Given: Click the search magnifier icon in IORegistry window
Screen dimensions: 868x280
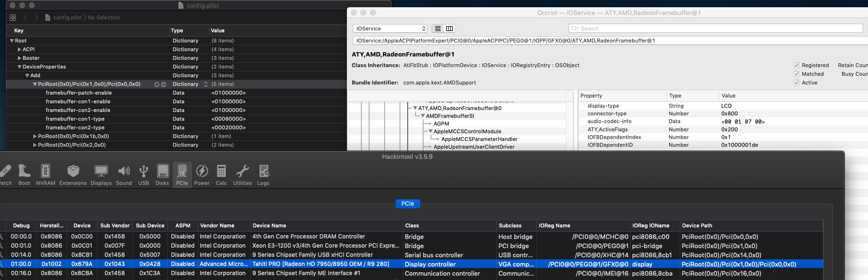Looking at the screenshot, I should pyautogui.click(x=575, y=28).
